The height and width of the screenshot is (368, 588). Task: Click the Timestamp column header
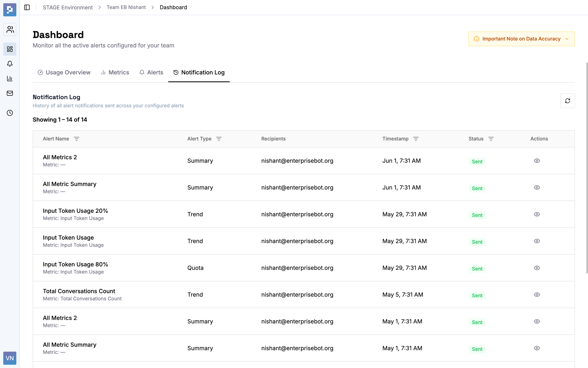395,139
